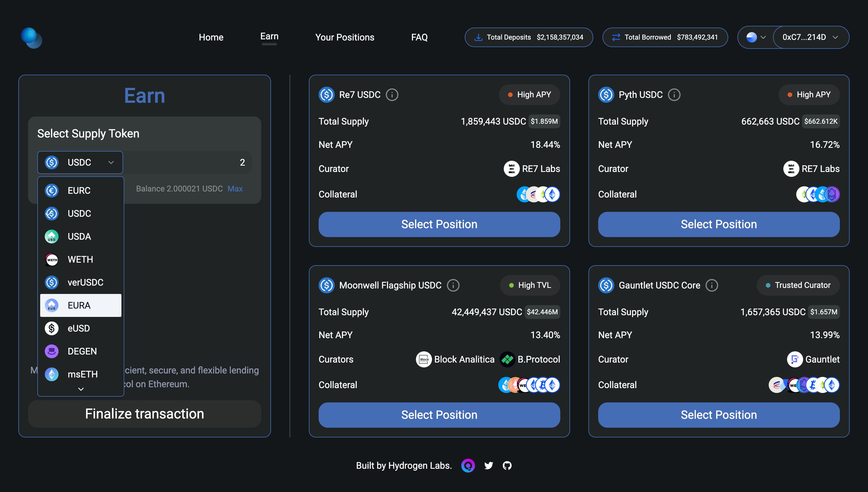The image size is (868, 492).
Task: Click the $1.859M value tag
Action: [544, 121]
